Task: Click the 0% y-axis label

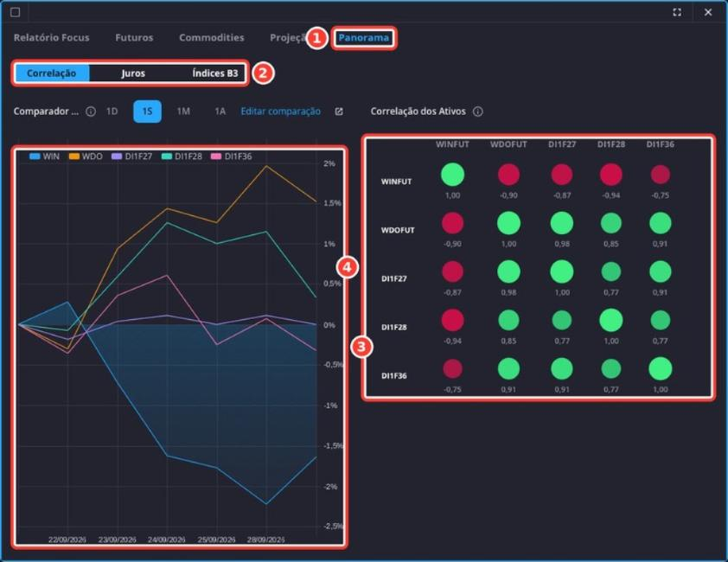Action: pyautogui.click(x=329, y=325)
